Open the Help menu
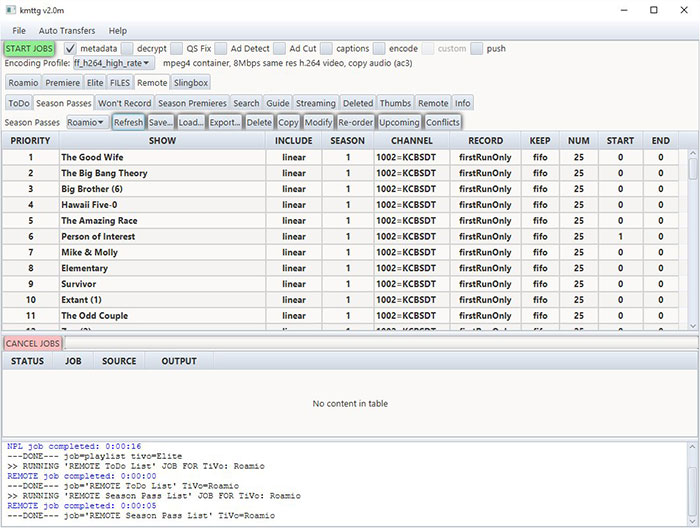The image size is (700, 528). 118,31
